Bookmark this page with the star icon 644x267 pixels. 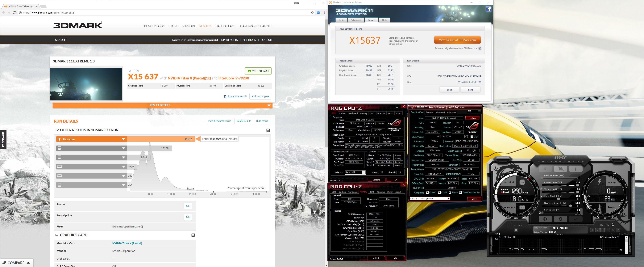(x=312, y=13)
